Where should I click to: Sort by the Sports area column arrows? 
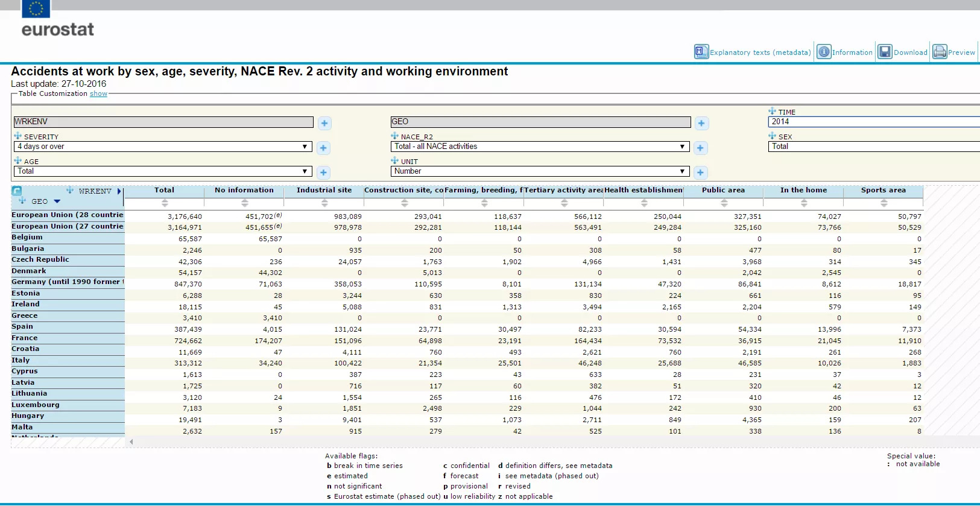(x=884, y=203)
